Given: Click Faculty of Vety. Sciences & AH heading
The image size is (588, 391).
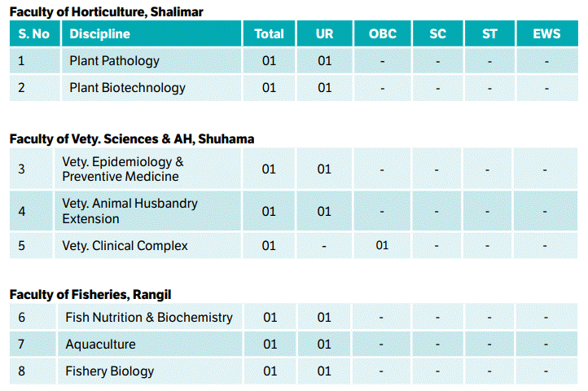Looking at the screenshot, I should (x=132, y=138).
